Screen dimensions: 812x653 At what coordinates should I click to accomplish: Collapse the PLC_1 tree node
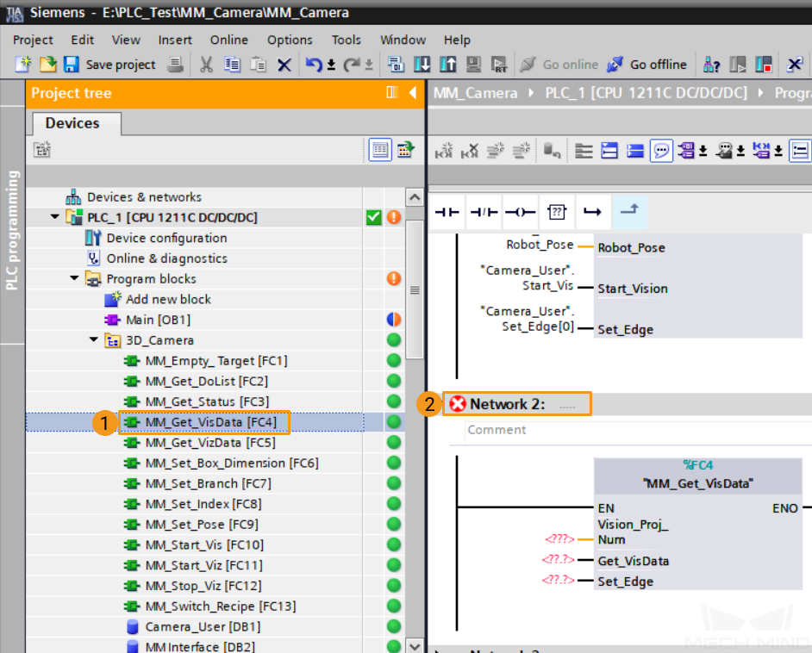[x=54, y=217]
